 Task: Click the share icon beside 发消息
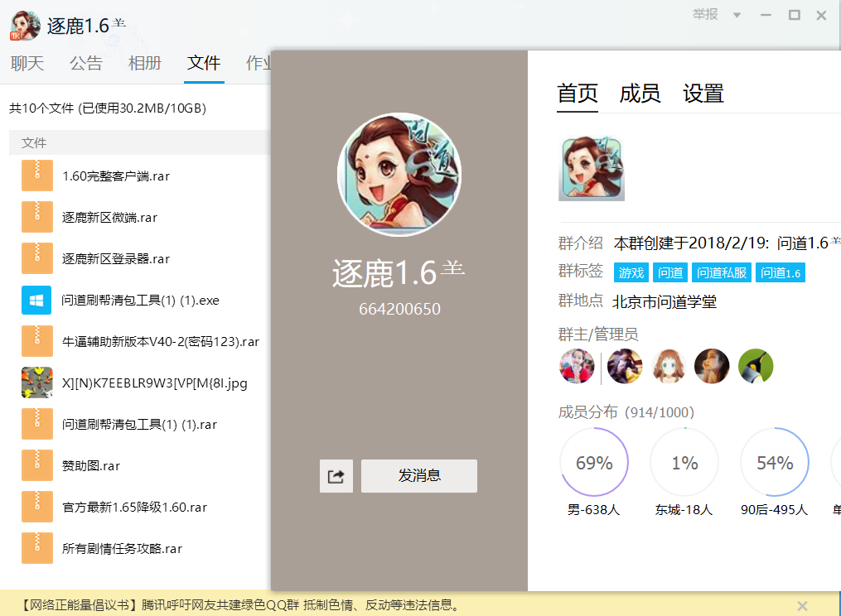pyautogui.click(x=336, y=476)
